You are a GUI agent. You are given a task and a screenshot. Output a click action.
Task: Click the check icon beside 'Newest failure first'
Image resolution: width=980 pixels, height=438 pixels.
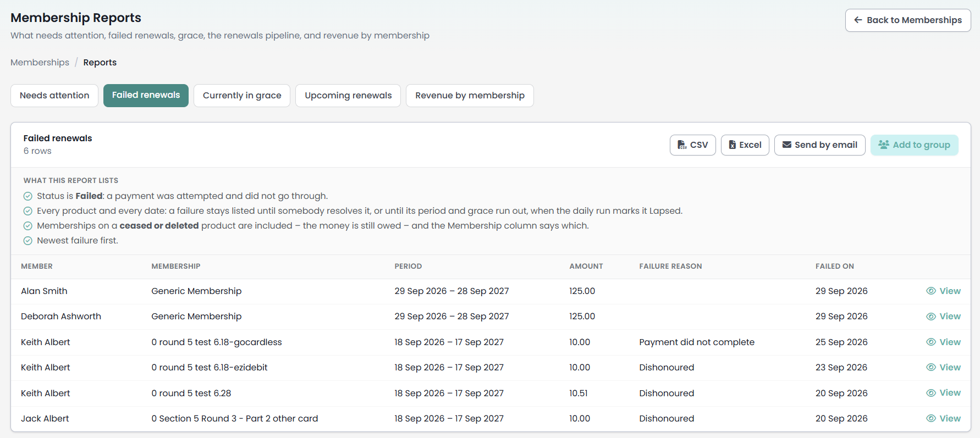28,241
